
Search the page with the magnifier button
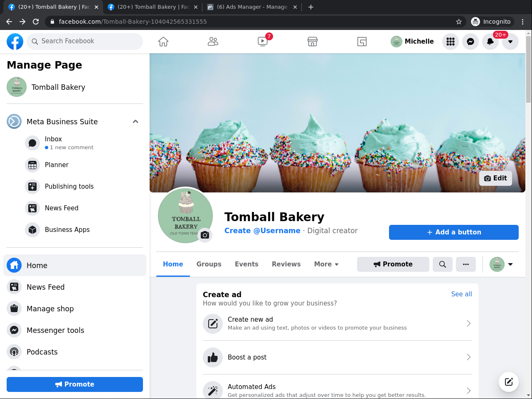[x=443, y=264]
